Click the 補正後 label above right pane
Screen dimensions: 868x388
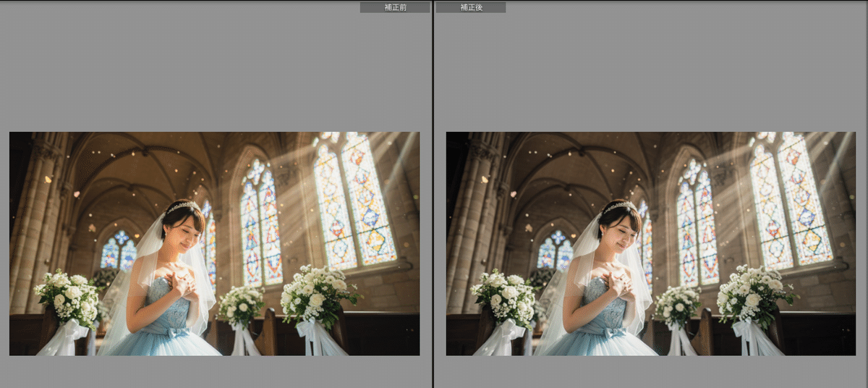[470, 7]
